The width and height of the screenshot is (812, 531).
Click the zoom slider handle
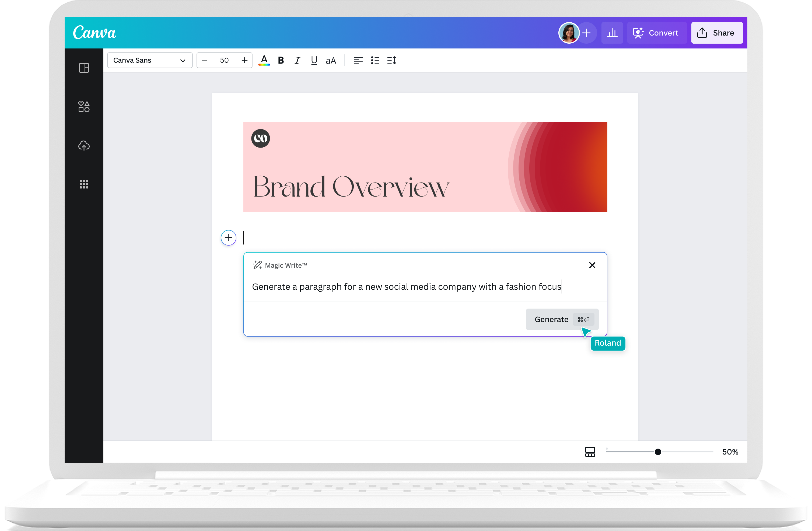(658, 452)
